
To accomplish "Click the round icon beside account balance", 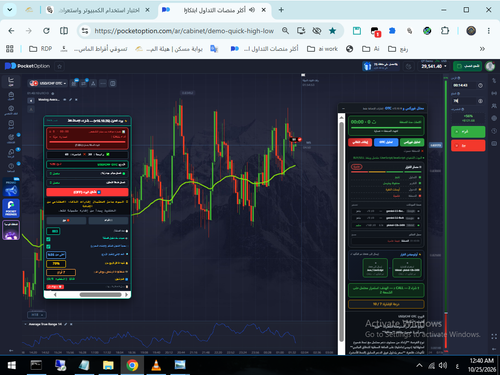I will [409, 66].
